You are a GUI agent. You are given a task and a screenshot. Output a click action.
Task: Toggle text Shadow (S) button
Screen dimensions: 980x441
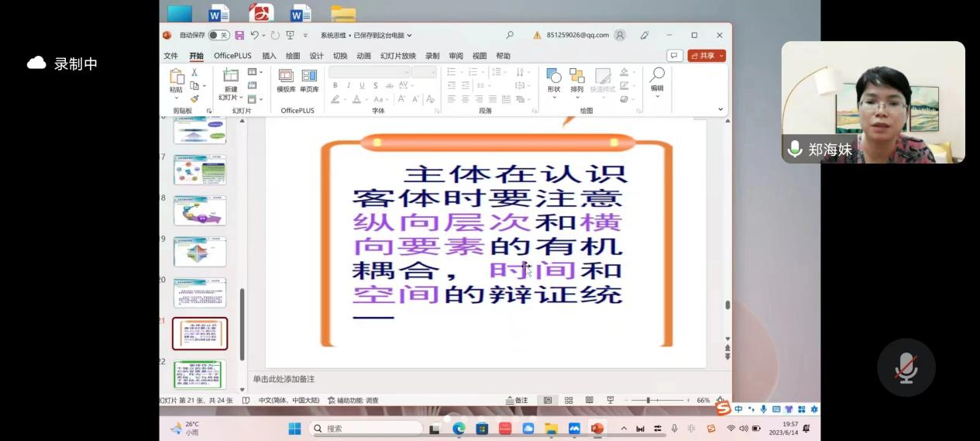tap(375, 85)
